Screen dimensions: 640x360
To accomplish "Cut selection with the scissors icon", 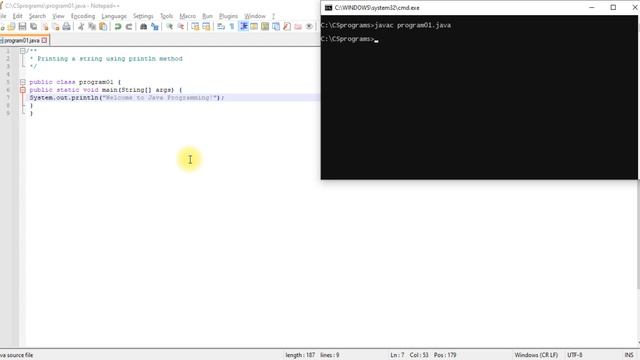I will (81, 27).
